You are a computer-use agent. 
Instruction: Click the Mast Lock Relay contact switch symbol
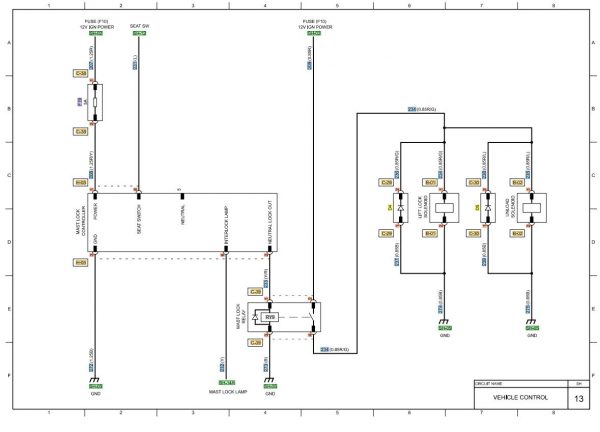click(313, 317)
